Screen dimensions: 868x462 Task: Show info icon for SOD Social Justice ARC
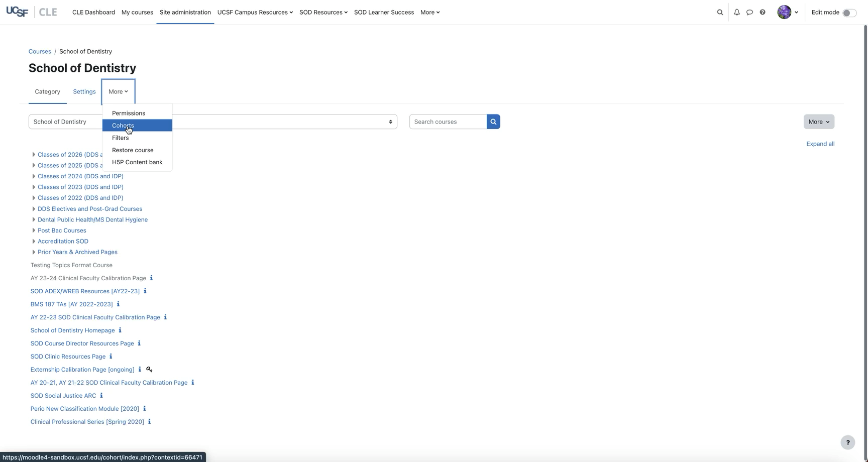(101, 395)
